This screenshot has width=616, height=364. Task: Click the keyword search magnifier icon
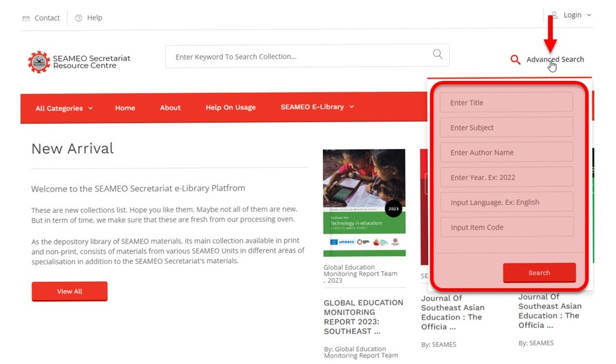coord(437,54)
